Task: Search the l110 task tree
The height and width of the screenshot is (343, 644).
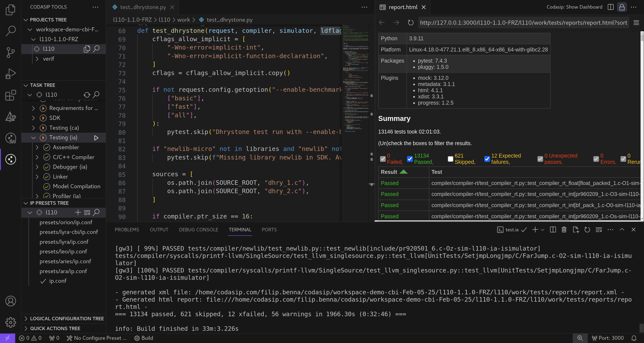Action: [x=96, y=95]
